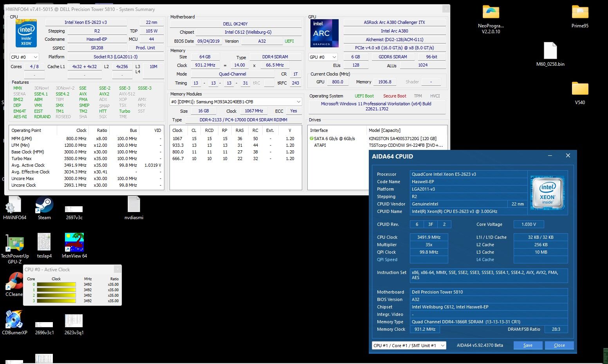Click the Close button in AIDA64 CPUID
608x364 pixels.
point(559,345)
